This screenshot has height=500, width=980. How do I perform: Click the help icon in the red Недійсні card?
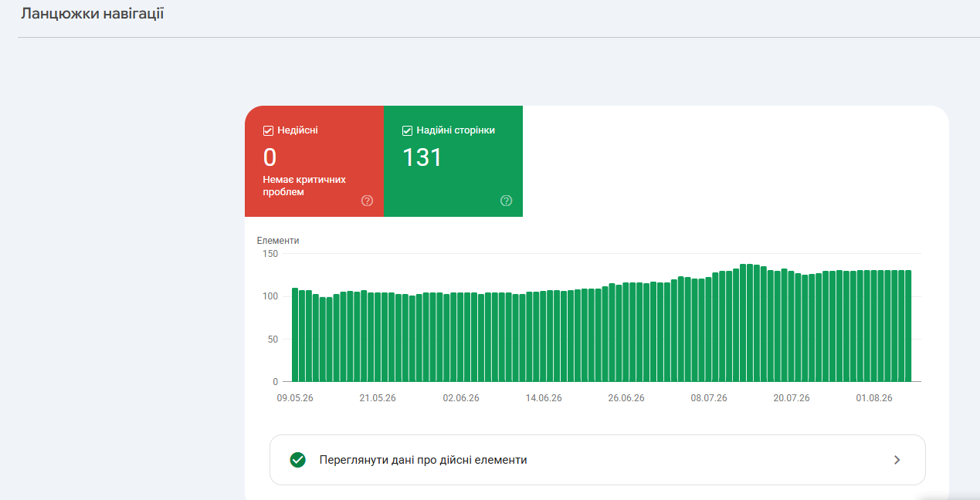coord(367,201)
